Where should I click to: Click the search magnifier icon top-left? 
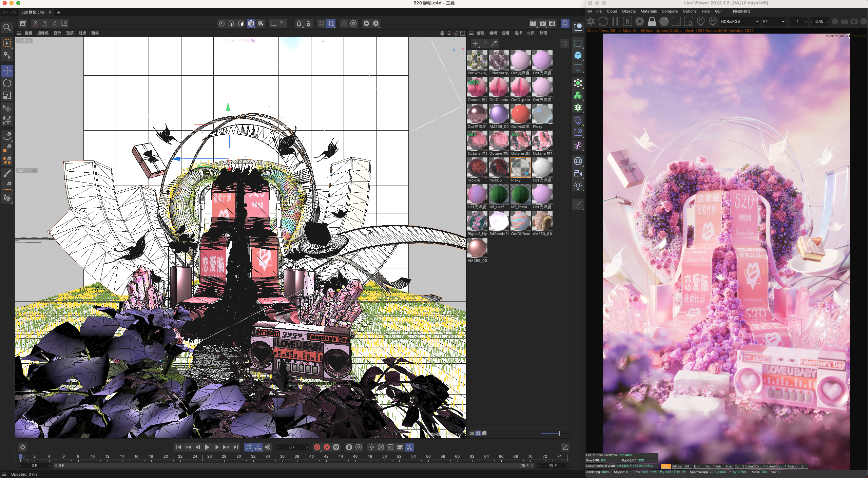[x=7, y=27]
